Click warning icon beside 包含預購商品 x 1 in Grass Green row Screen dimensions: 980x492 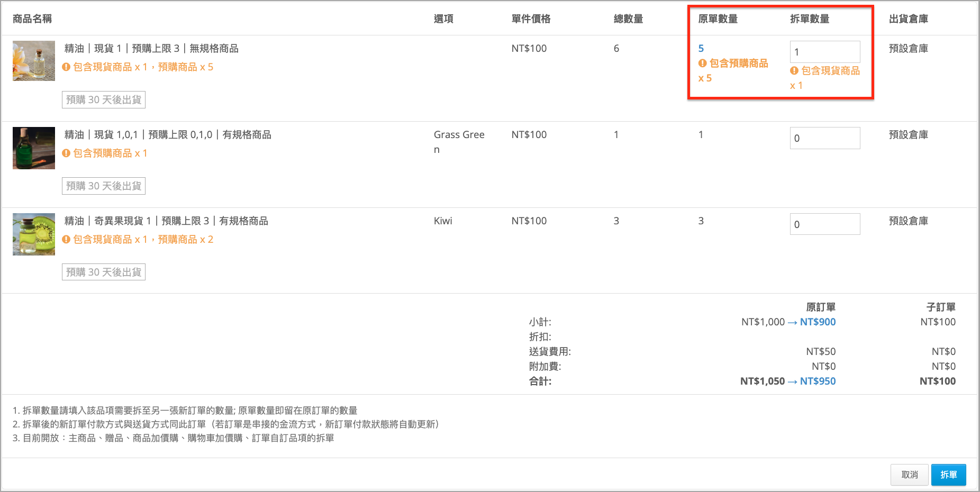click(x=66, y=153)
